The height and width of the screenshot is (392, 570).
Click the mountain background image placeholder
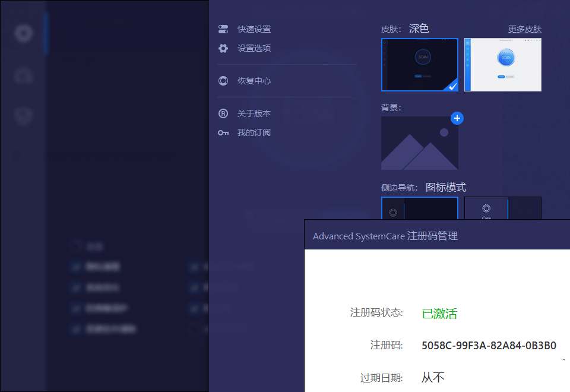pos(419,143)
